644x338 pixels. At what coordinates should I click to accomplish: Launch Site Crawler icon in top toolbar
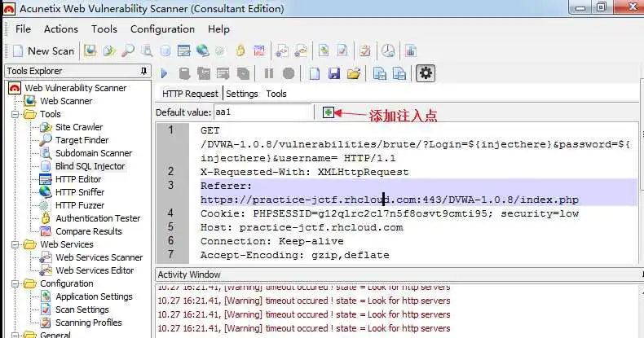(x=109, y=50)
